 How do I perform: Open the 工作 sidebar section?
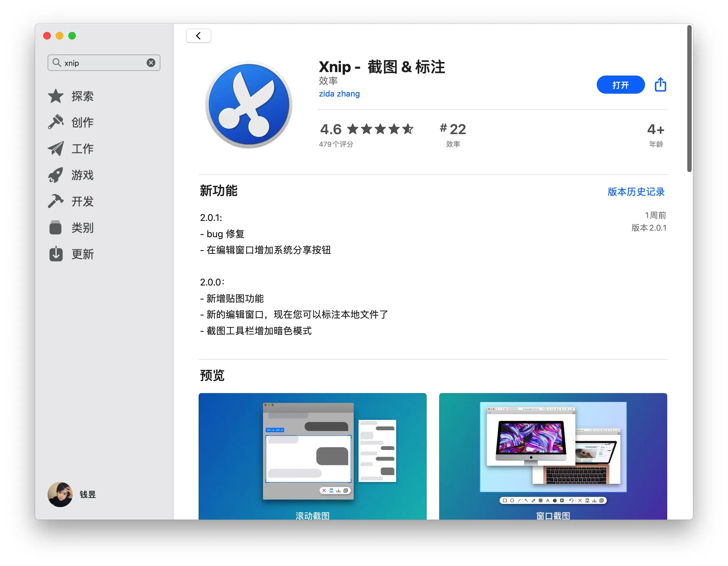pos(82,149)
